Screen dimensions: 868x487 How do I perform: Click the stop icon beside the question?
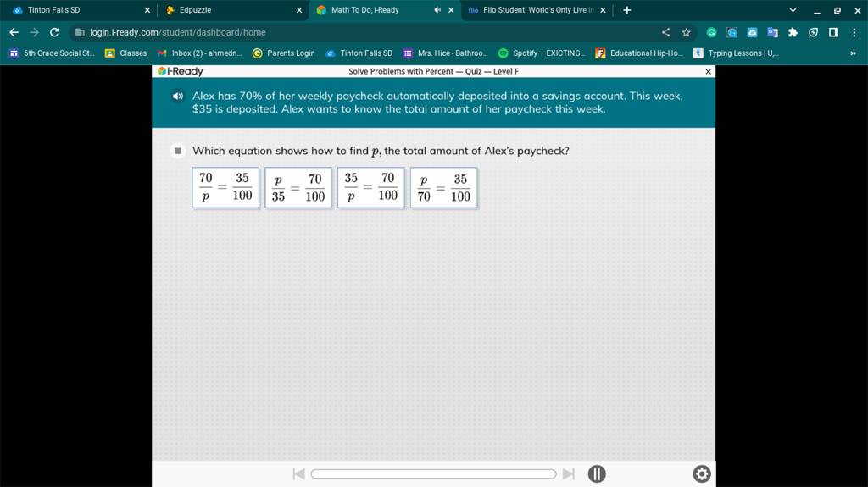pos(178,151)
